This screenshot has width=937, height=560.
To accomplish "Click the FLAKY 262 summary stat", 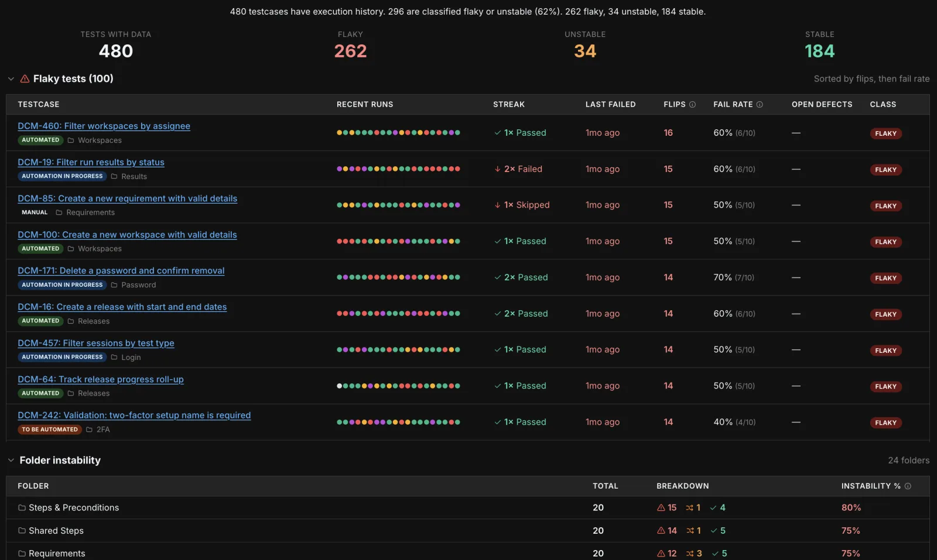I will pyautogui.click(x=350, y=45).
